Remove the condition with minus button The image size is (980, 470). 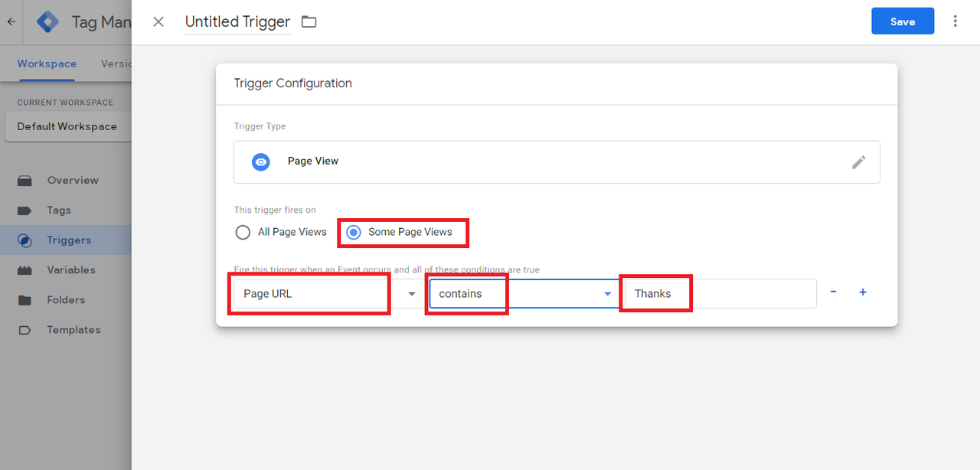coord(833,292)
